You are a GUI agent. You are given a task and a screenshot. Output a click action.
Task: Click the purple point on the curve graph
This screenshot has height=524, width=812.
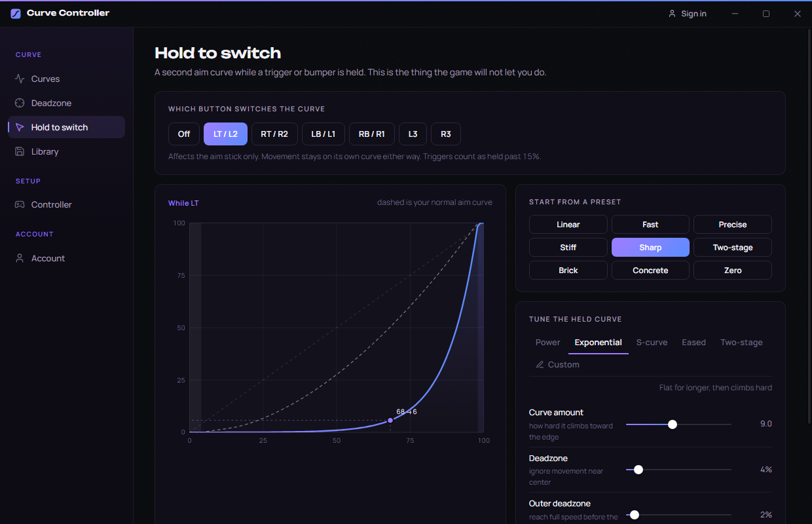tap(390, 421)
